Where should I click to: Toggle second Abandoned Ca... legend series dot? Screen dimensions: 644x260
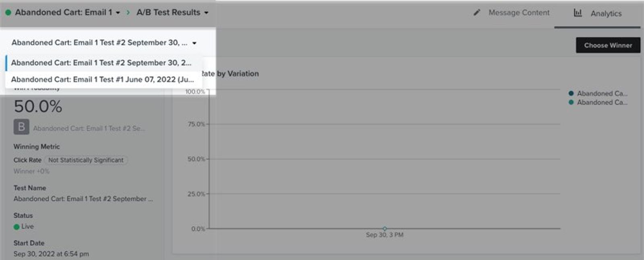tap(571, 102)
